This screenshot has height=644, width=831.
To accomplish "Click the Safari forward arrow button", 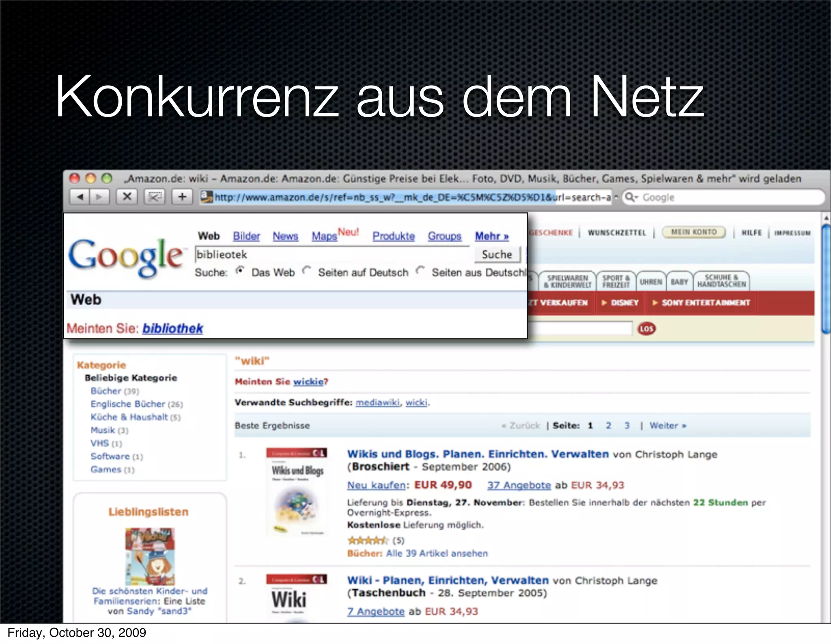I will [99, 197].
